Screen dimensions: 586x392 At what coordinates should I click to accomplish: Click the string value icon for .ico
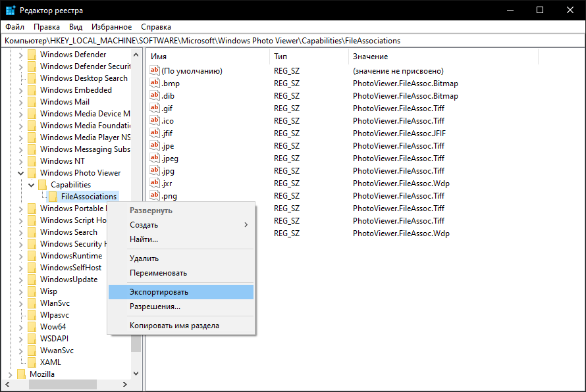pos(155,120)
